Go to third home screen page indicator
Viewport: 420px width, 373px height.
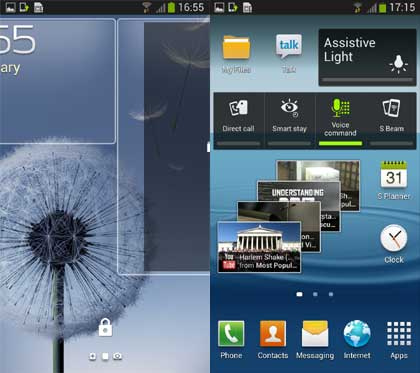pyautogui.click(x=331, y=294)
